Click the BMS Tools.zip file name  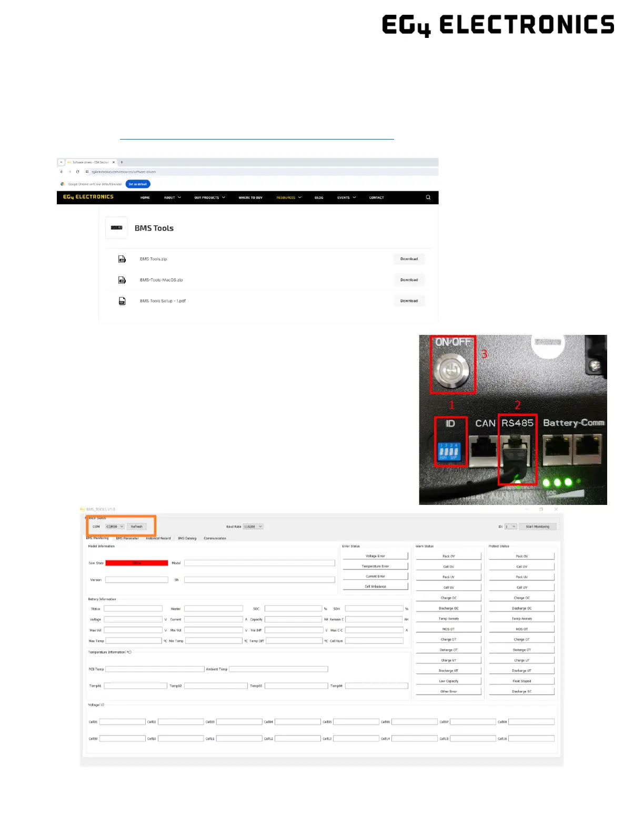[153, 259]
